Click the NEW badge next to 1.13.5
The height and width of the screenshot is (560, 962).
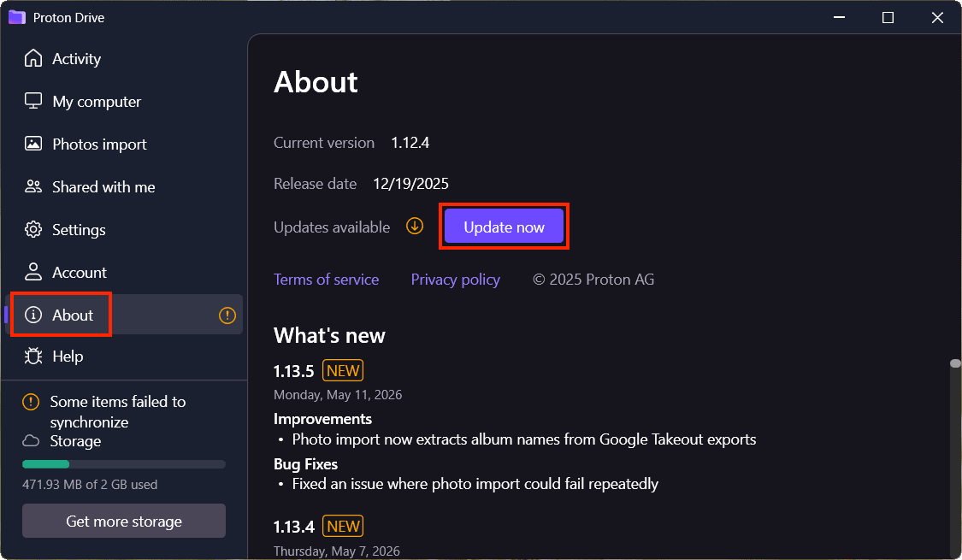(x=343, y=370)
